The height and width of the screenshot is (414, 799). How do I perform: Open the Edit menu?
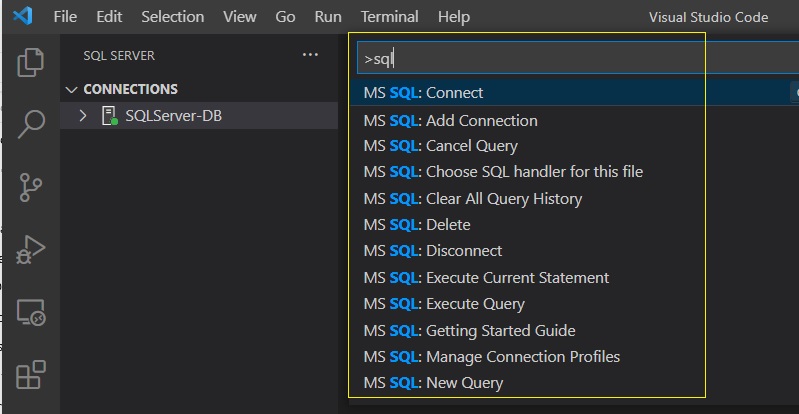click(109, 16)
